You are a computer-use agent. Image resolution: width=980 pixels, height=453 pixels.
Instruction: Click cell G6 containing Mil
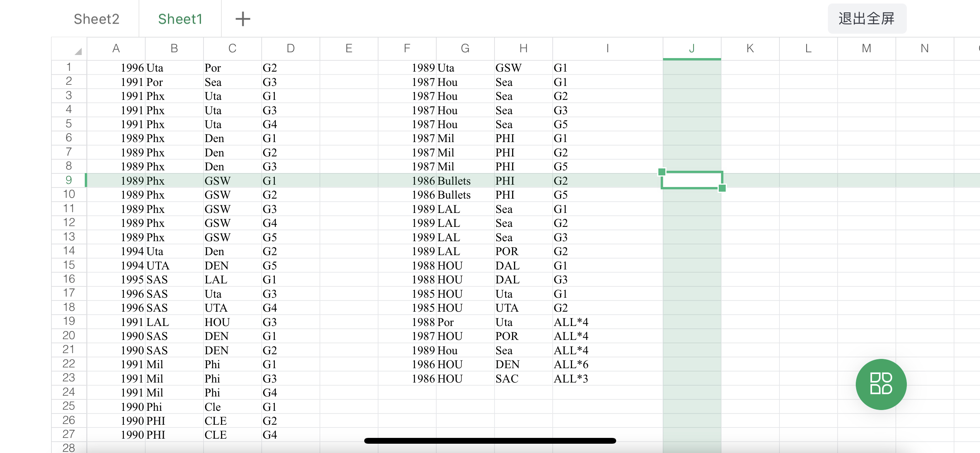(x=465, y=138)
